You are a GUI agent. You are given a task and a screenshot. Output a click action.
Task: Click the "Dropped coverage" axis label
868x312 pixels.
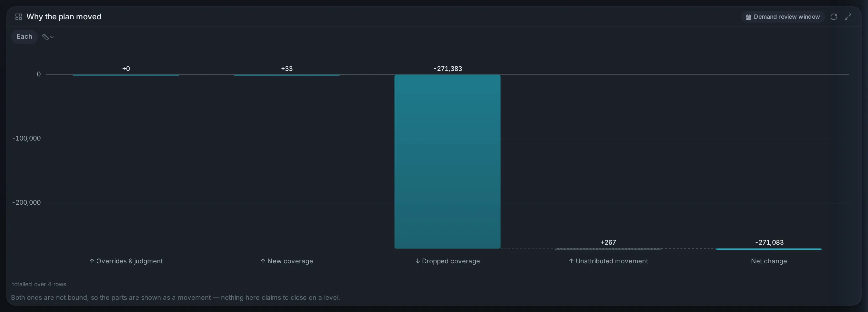pyautogui.click(x=448, y=261)
